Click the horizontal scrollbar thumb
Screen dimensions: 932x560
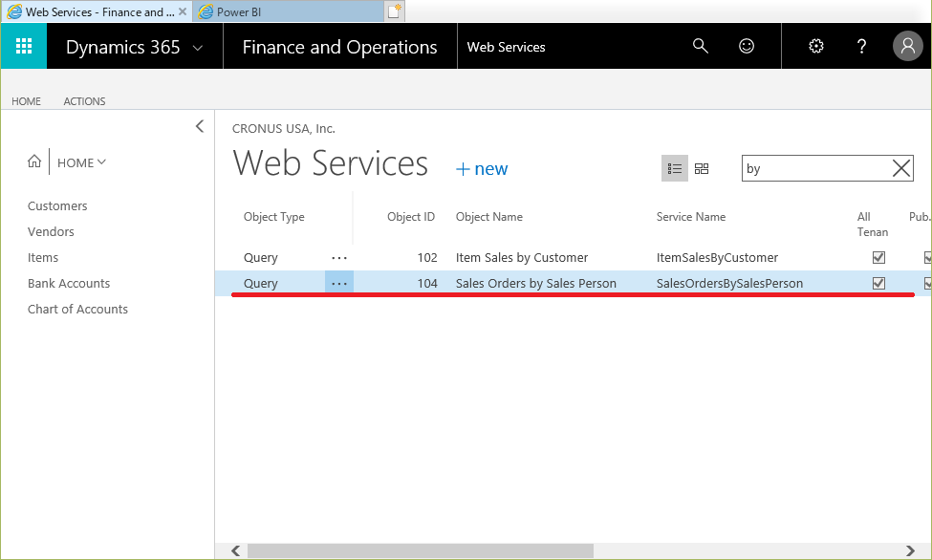pyautogui.click(x=421, y=550)
